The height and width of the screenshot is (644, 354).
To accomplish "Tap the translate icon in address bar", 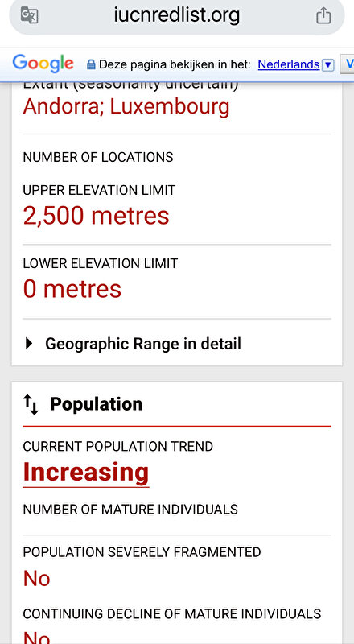I will click(x=30, y=15).
